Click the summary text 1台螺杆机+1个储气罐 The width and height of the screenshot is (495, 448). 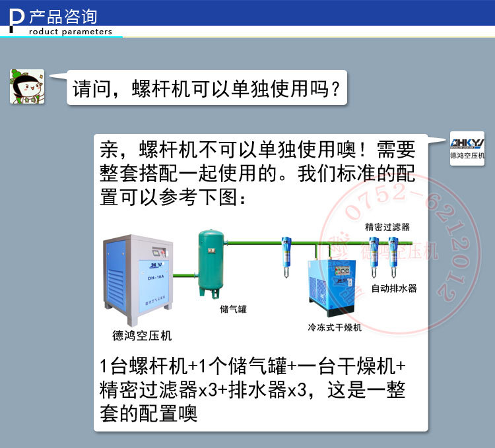point(253,389)
